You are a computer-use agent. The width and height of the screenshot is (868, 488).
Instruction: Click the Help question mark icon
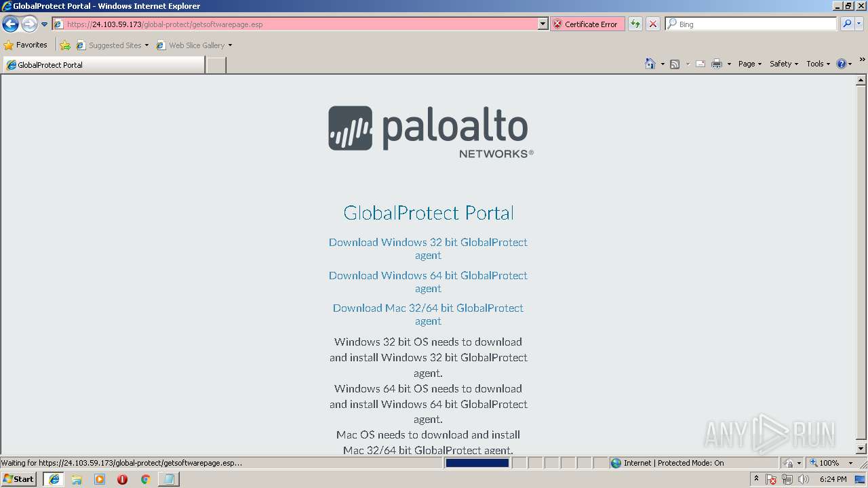pos(842,64)
